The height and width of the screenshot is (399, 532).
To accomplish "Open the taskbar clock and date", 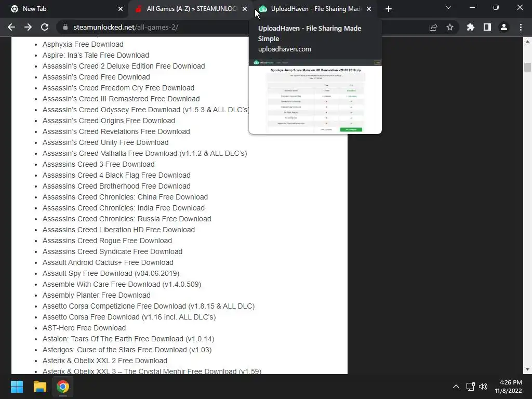I will [x=508, y=387].
